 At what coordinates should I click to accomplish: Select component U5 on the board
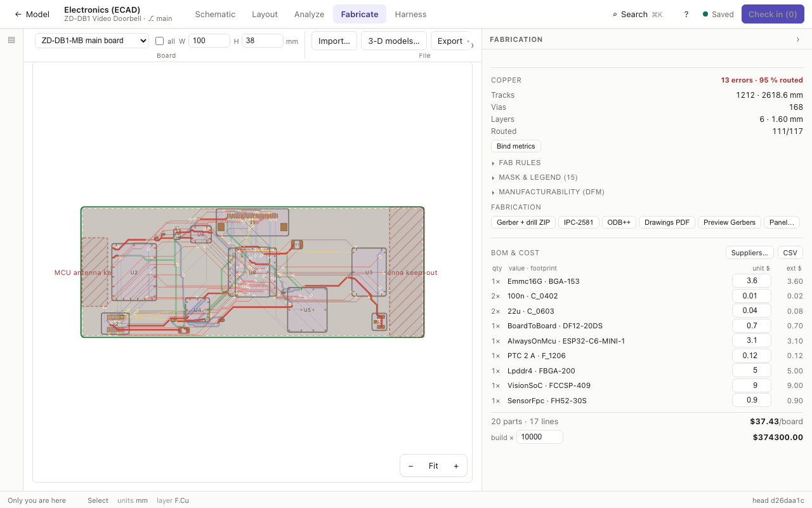click(307, 310)
